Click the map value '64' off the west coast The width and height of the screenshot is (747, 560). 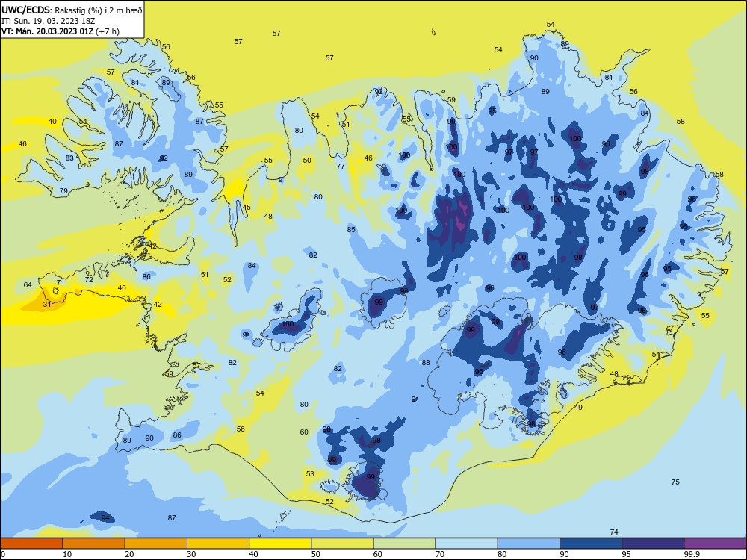[28, 284]
